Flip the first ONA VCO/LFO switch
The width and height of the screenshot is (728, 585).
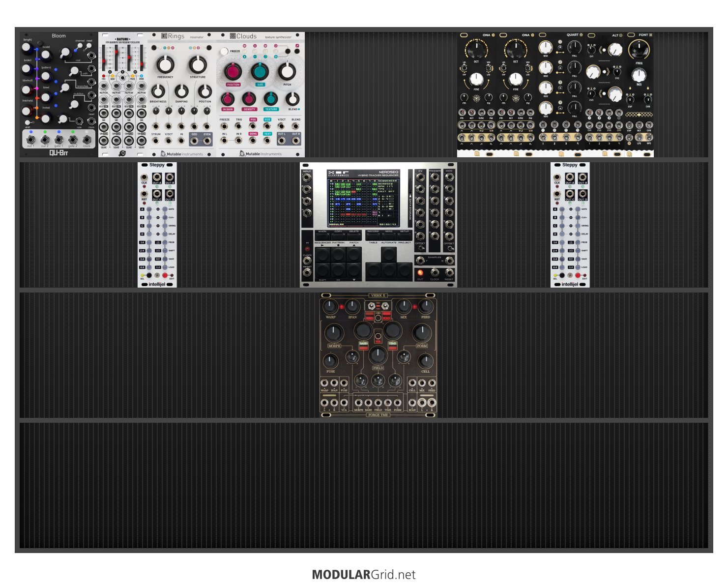pos(489,68)
